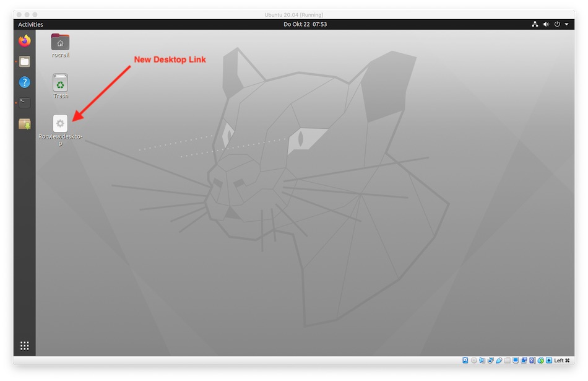Select the rocrail home folder icon
The image size is (588, 381).
(60, 42)
